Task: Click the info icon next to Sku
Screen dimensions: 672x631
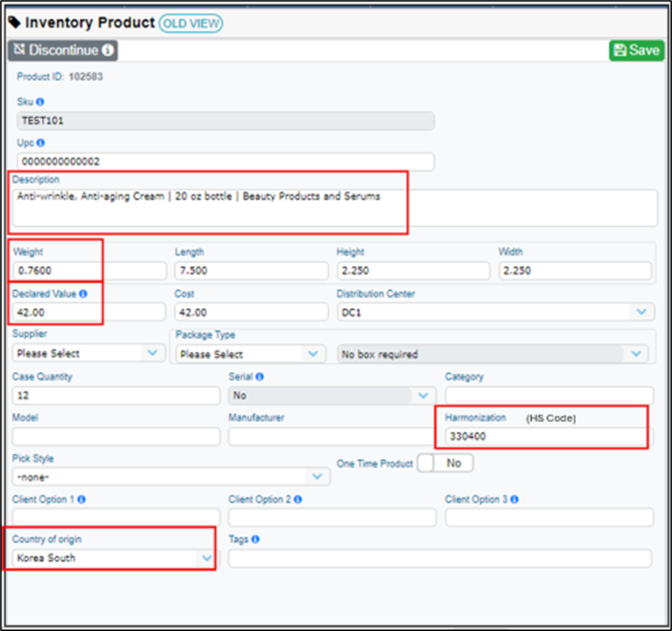Action: tap(40, 102)
